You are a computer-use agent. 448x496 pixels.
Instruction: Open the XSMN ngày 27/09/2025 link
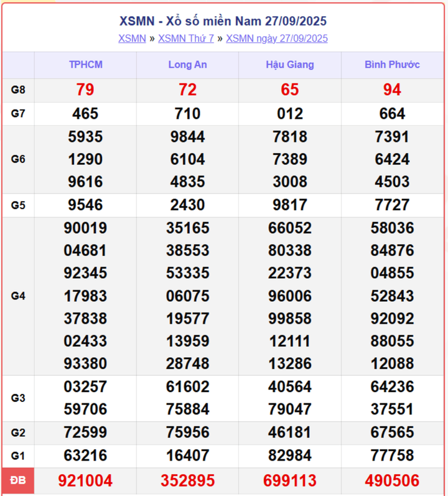pos(276,39)
